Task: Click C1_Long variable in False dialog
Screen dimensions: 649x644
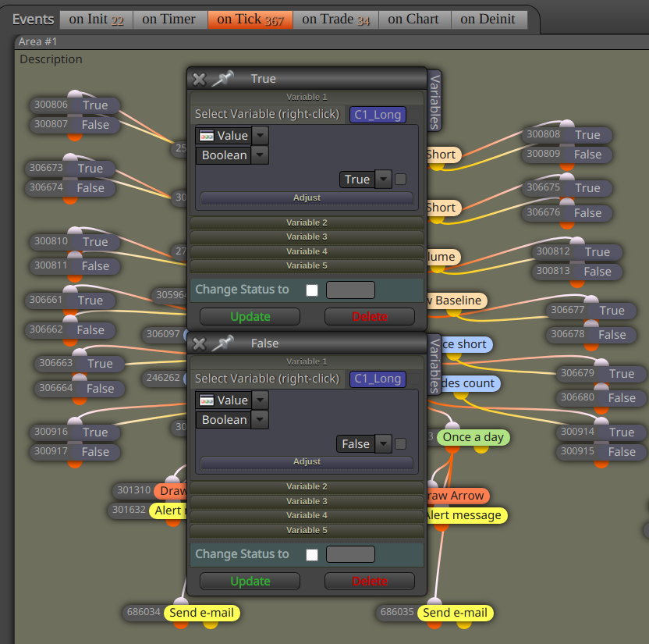Action: (378, 379)
